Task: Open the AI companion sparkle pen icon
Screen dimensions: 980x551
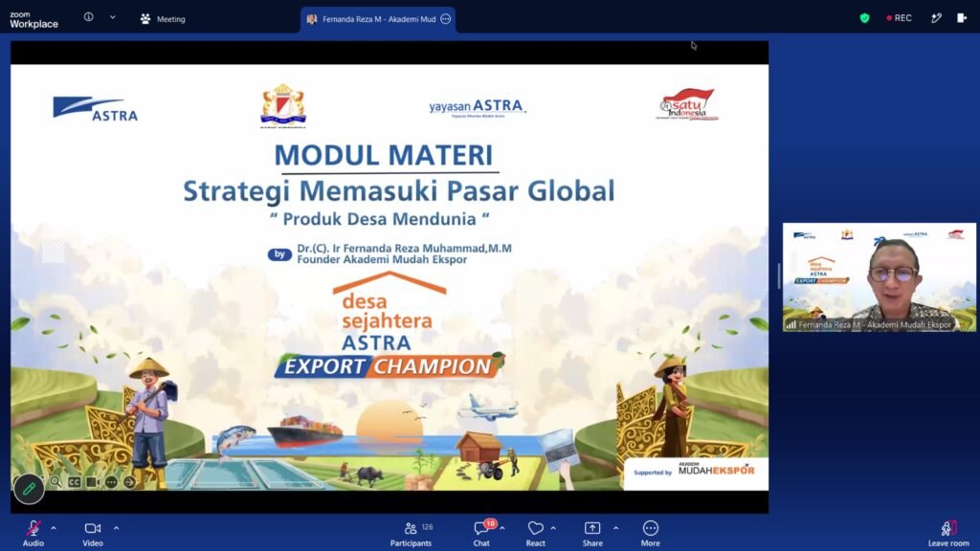Action: click(936, 18)
